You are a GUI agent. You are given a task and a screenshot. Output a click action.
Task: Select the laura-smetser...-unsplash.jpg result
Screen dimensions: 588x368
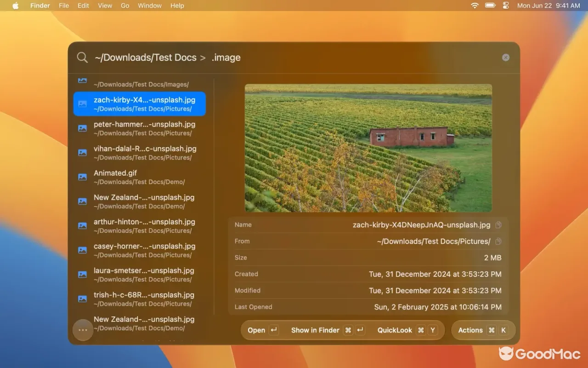click(x=140, y=275)
